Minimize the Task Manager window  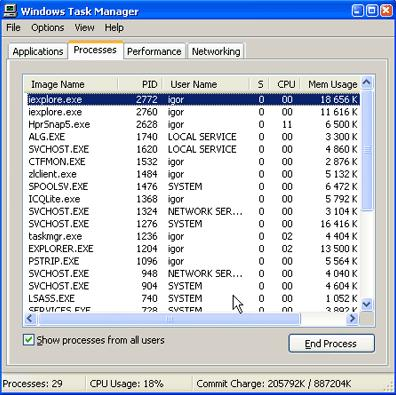pyautogui.click(x=357, y=11)
